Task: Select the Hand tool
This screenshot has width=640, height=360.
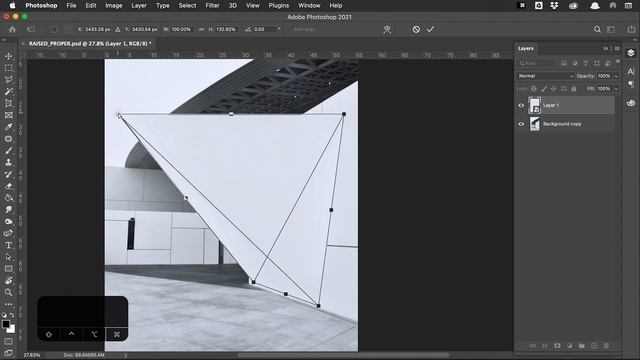Action: click(x=9, y=281)
